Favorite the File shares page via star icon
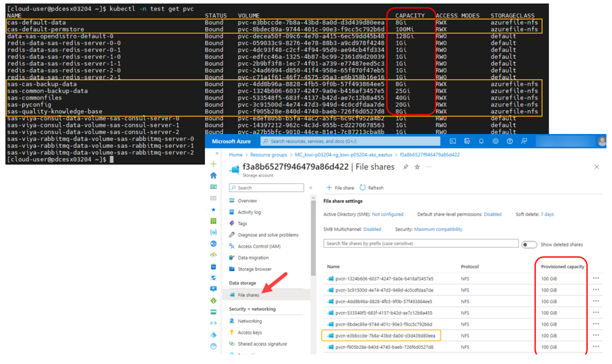 coord(417,167)
